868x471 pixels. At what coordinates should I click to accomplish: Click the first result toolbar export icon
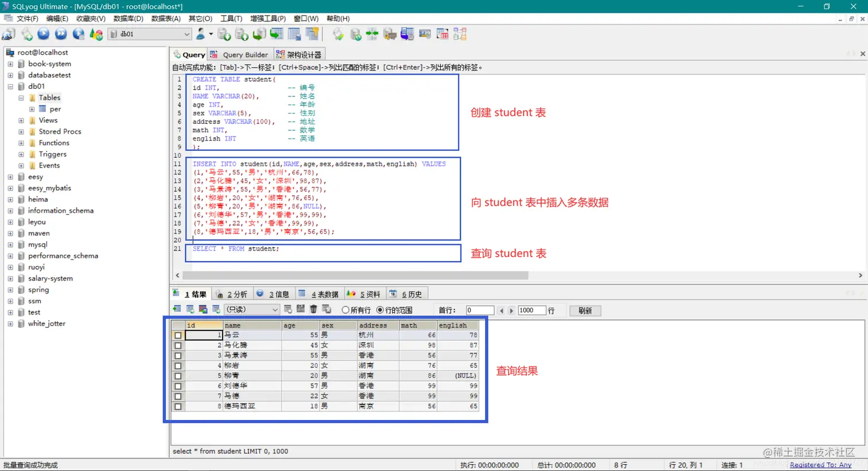tap(177, 309)
